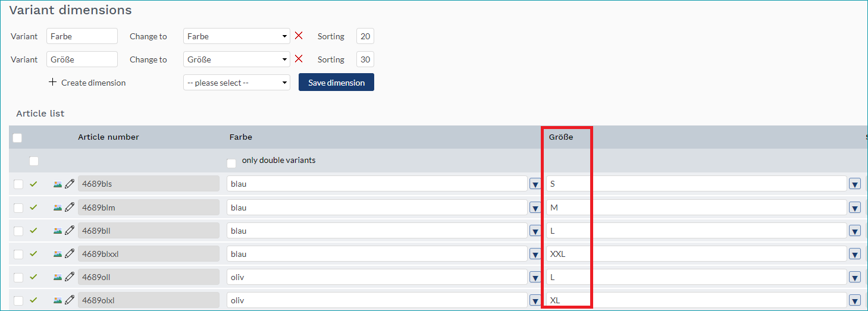Click the Save dimension button
This screenshot has width=868, height=311.
point(336,82)
